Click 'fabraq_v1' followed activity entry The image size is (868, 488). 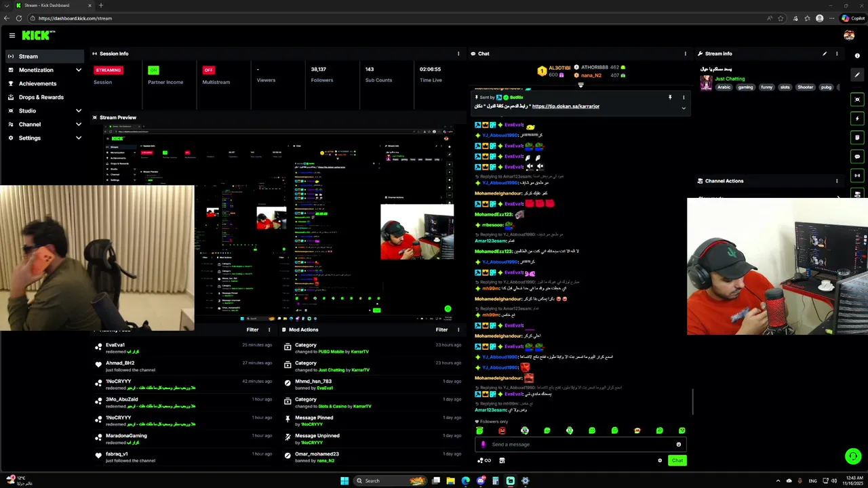(183, 457)
